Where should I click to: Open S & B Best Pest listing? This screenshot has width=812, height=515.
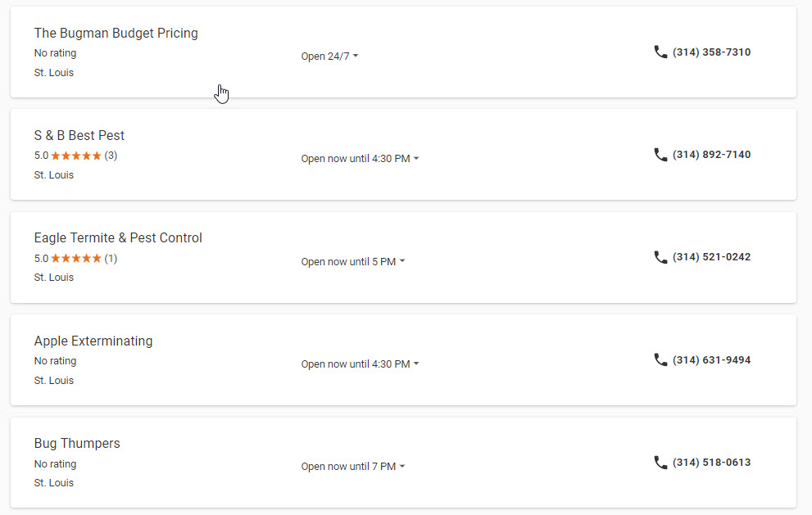(x=79, y=136)
